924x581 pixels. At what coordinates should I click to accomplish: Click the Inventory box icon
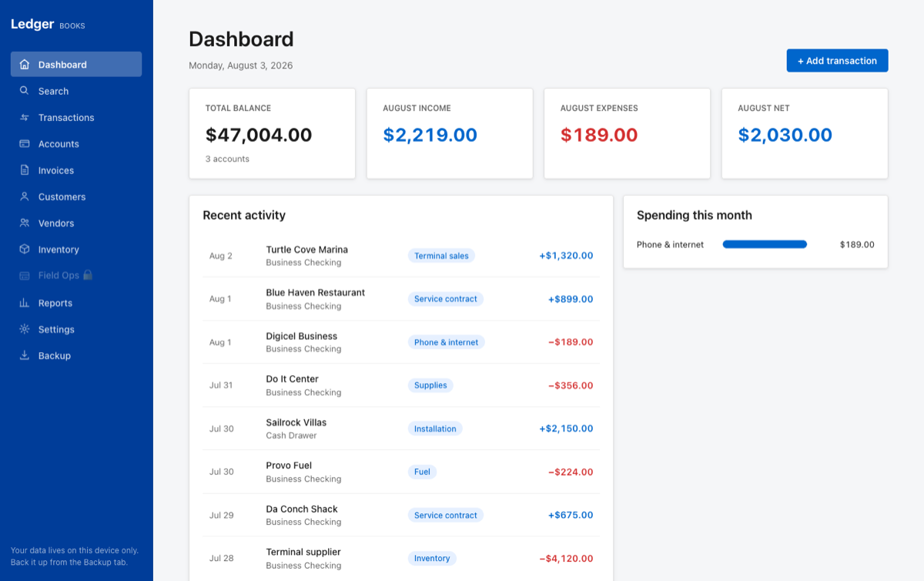tap(25, 250)
